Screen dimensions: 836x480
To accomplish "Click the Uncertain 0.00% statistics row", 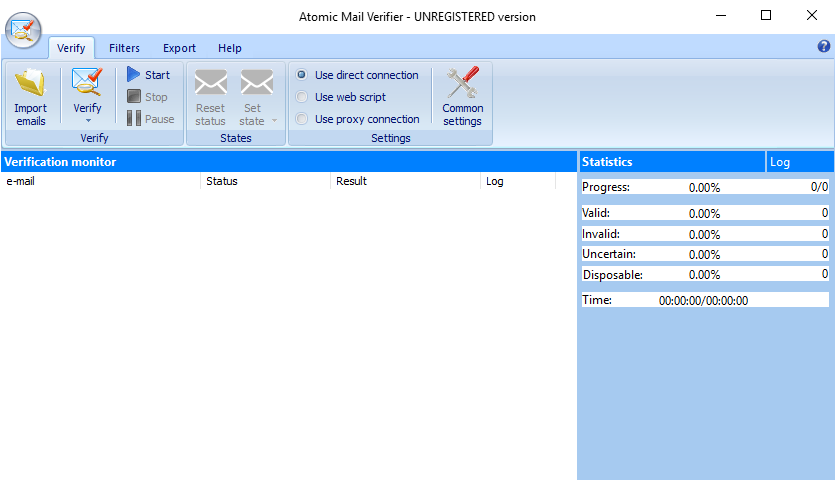I will click(705, 254).
